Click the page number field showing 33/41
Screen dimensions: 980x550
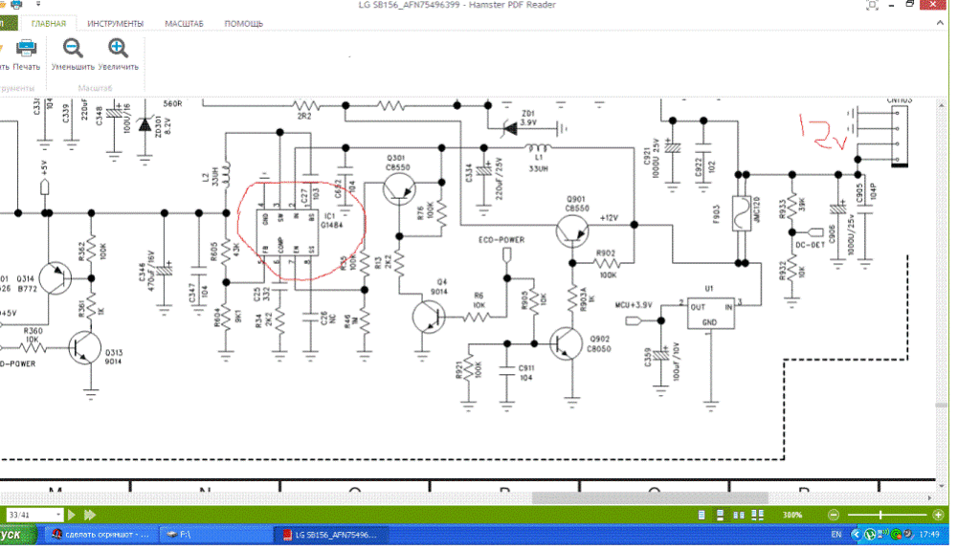[x=27, y=515]
